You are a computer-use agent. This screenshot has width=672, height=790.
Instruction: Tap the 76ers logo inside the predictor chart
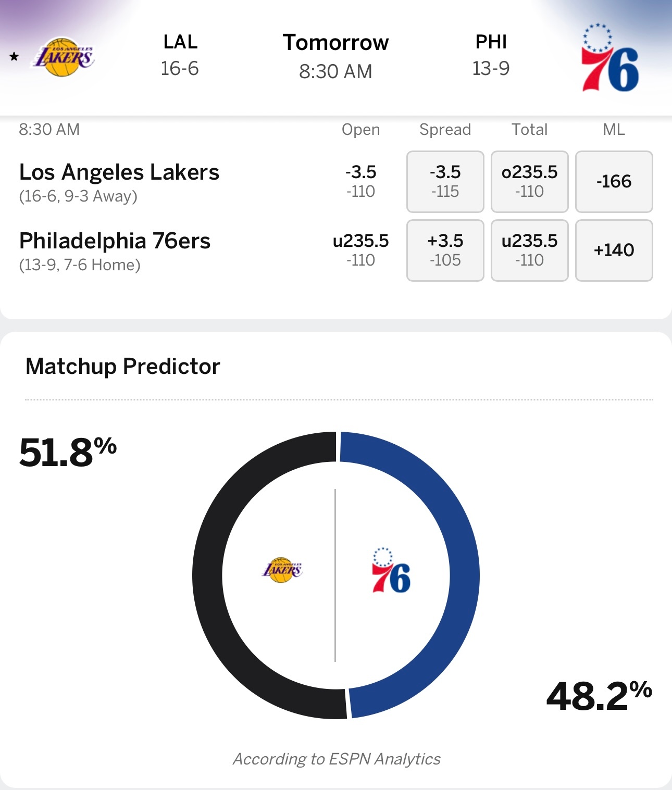tap(391, 571)
